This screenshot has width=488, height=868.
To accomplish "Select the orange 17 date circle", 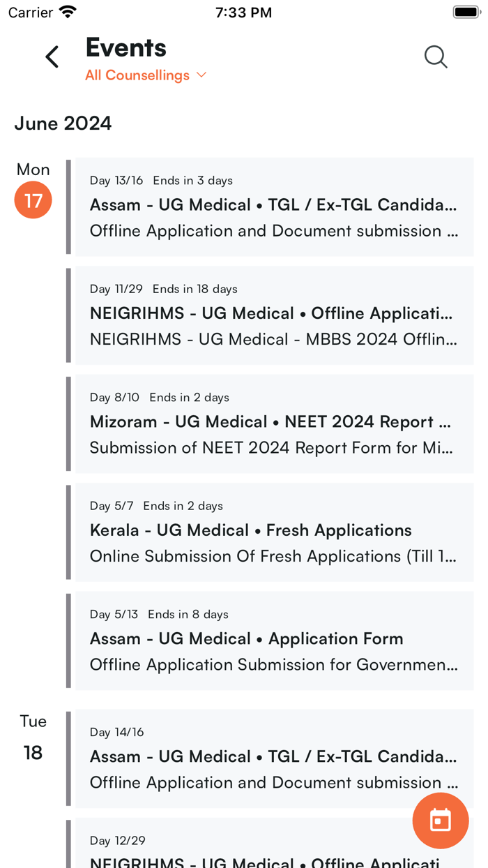I will (33, 200).
